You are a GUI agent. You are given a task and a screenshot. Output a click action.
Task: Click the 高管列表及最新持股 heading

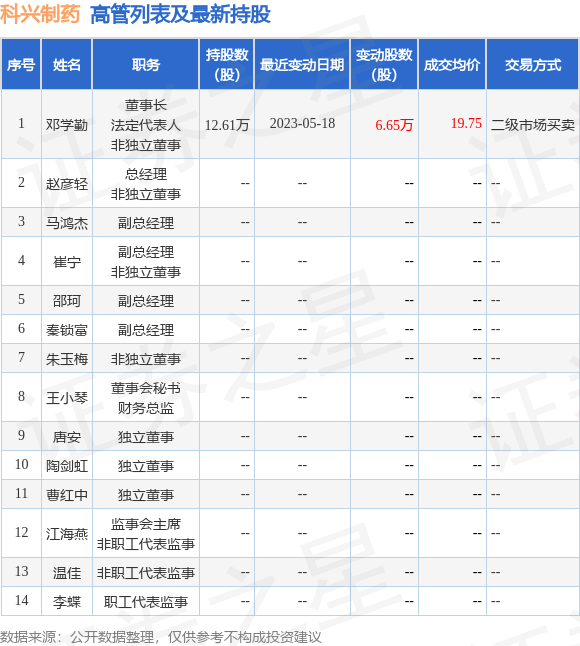[x=180, y=14]
